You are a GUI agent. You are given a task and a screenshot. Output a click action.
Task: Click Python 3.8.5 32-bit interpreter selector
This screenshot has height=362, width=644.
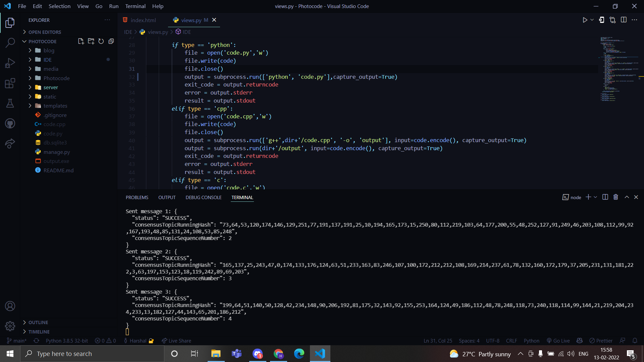point(67,341)
